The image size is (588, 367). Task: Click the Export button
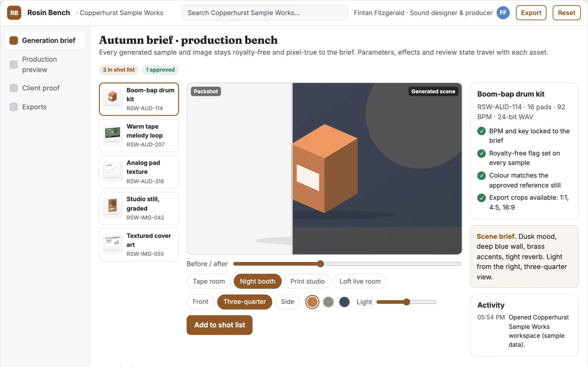(x=531, y=13)
